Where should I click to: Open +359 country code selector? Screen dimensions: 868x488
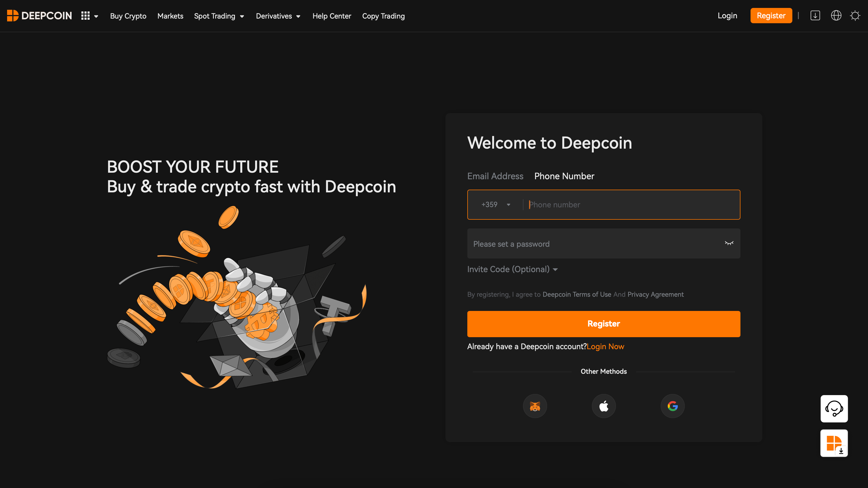tap(496, 205)
